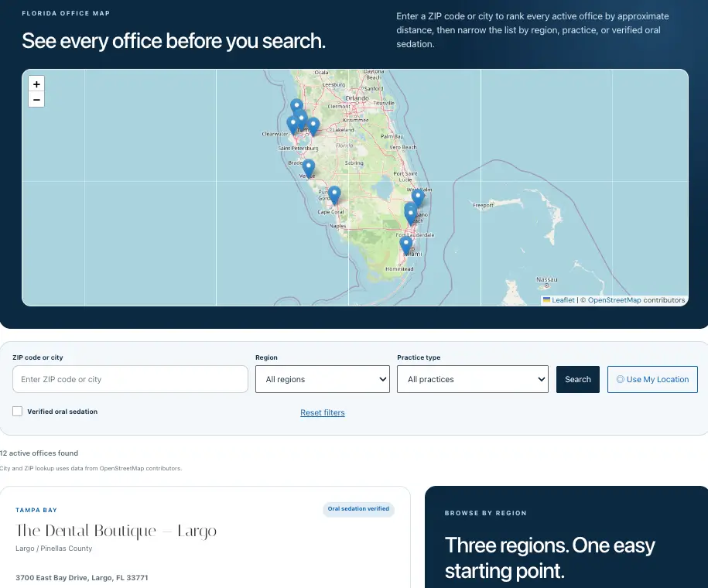708x588 pixels.
Task: Select the map marker at Punta Gorda
Action: tap(334, 195)
